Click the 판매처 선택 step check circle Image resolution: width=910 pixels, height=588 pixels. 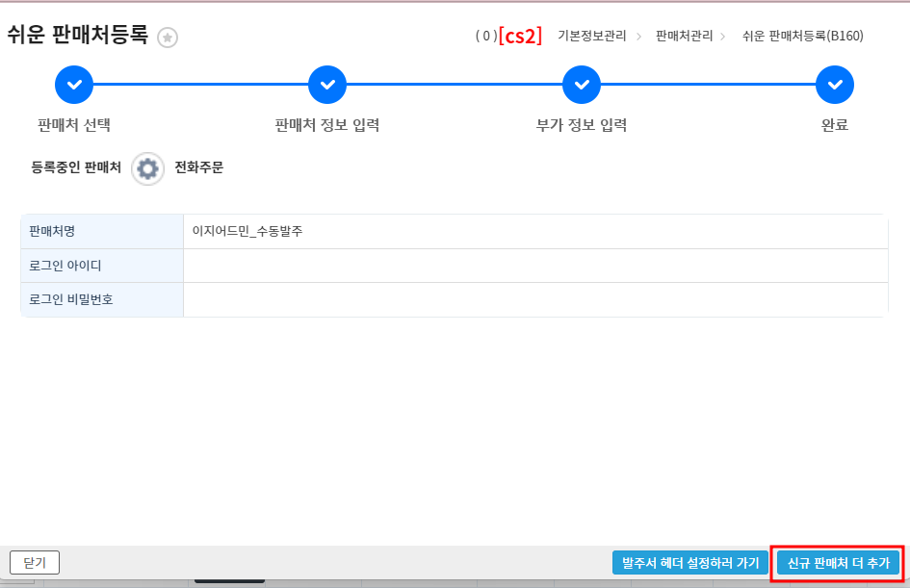point(74,85)
